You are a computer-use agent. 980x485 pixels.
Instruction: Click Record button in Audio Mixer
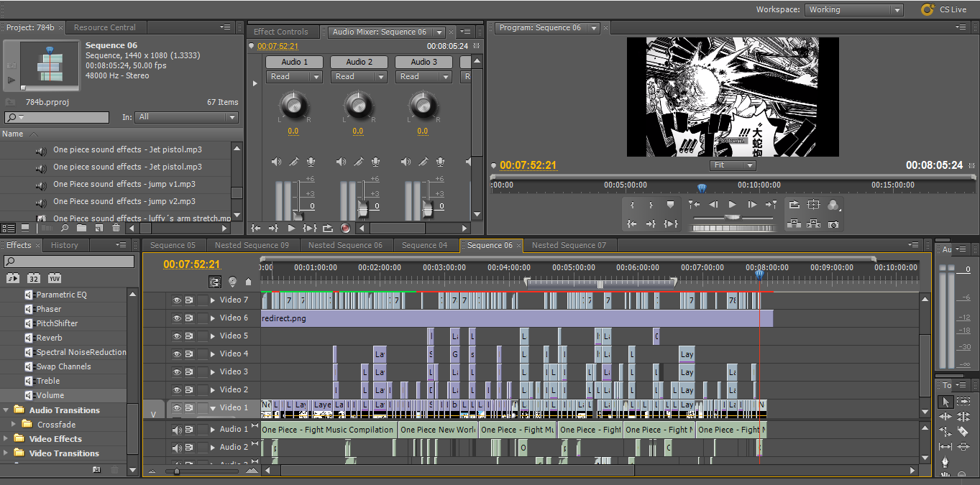click(345, 228)
